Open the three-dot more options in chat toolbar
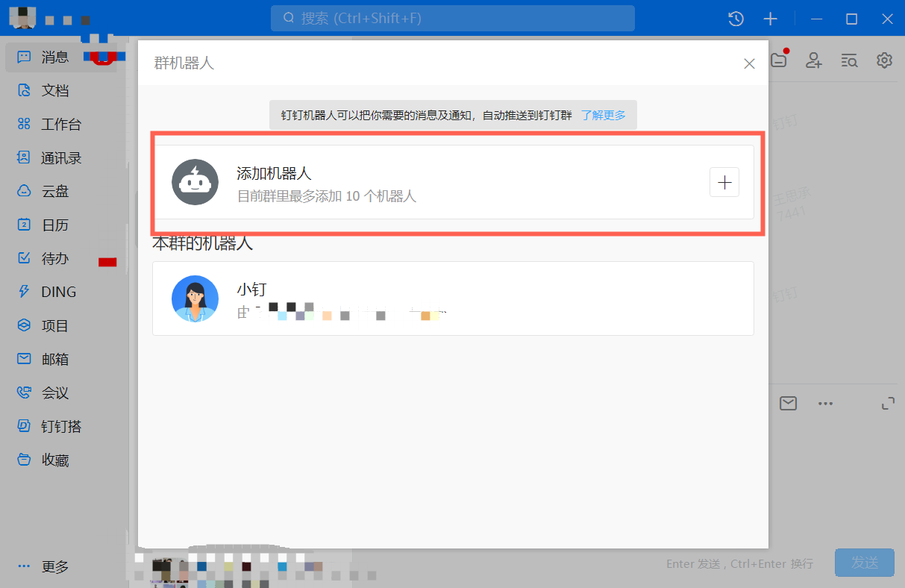Viewport: 905px width, 588px height. 824,404
